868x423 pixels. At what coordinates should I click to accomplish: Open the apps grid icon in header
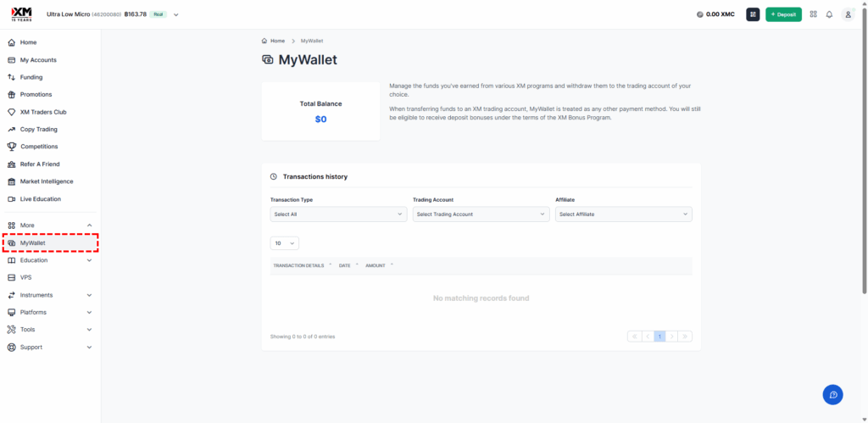(x=813, y=14)
